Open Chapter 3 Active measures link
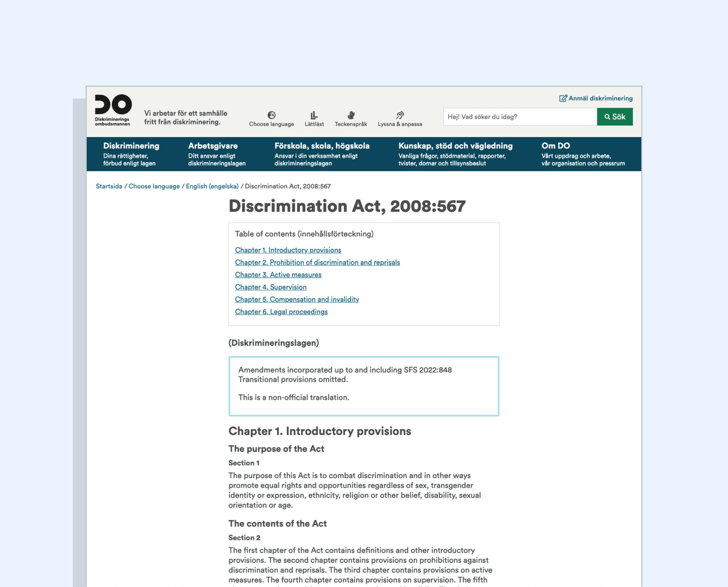Viewport: 728px width, 587px height. pos(278,274)
